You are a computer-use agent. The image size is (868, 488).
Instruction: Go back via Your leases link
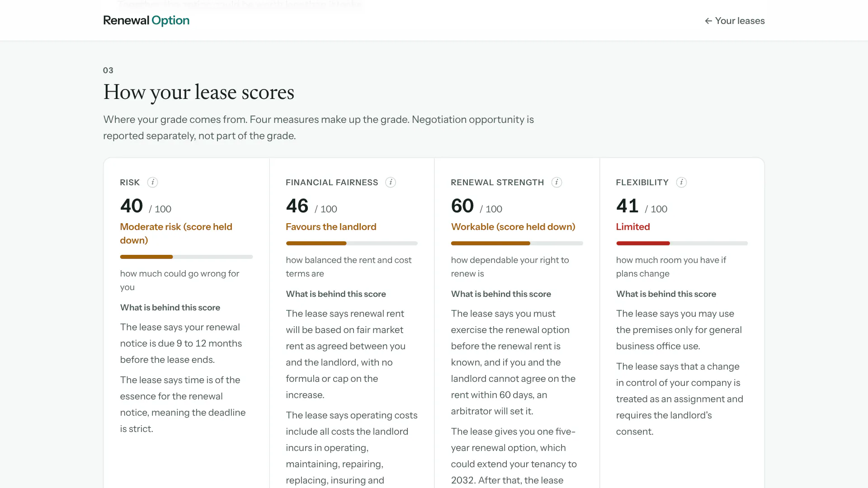pos(735,21)
